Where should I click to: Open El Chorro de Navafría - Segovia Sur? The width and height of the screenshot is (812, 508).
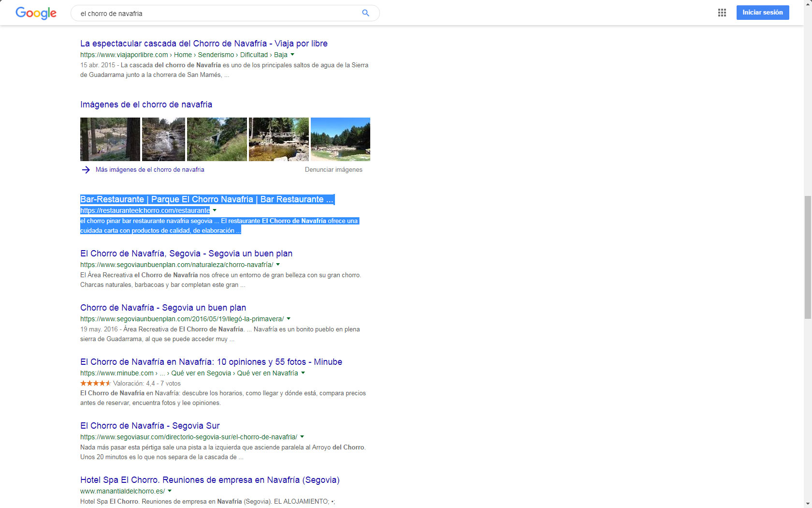click(x=150, y=426)
